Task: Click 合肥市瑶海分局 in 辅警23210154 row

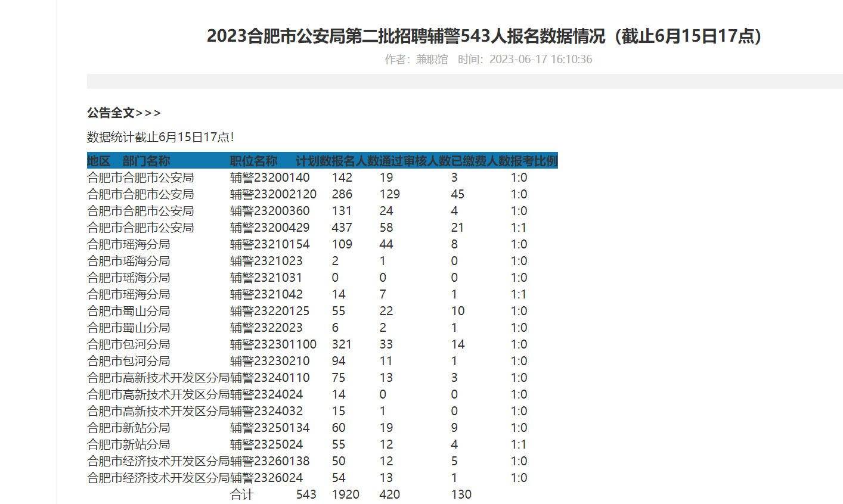Action: click(x=129, y=244)
